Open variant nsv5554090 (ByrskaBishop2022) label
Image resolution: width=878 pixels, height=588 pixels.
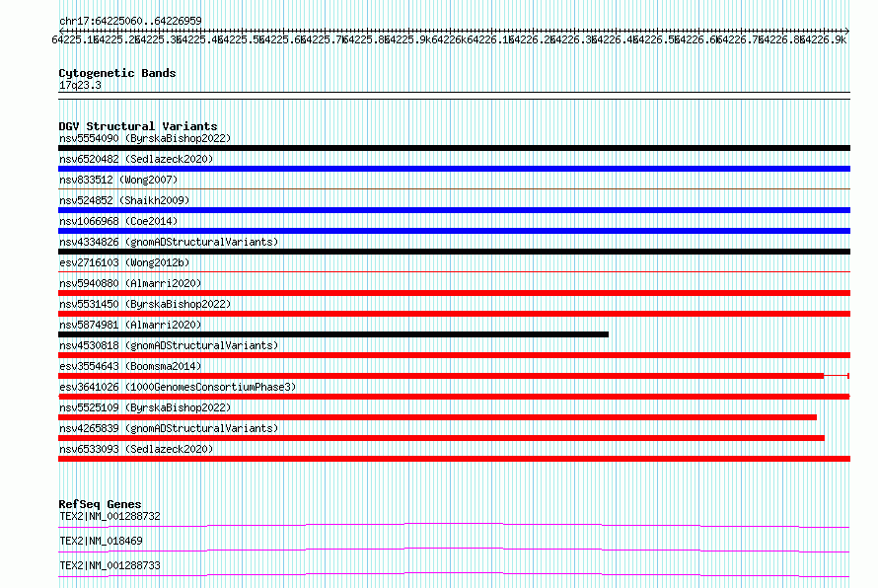(x=145, y=138)
